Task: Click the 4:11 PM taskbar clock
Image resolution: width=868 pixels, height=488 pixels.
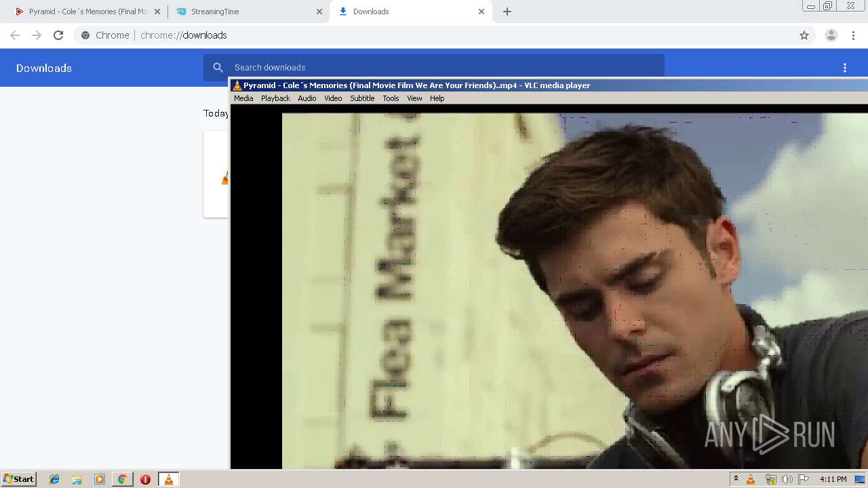Action: point(833,479)
